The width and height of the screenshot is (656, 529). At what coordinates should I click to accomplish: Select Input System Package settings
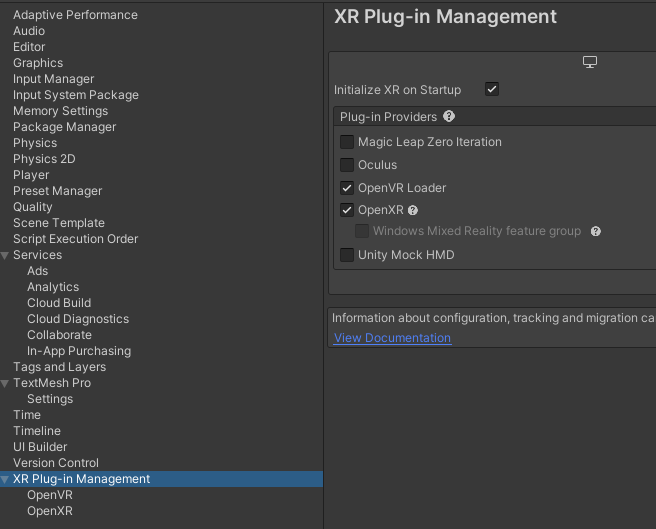[76, 95]
